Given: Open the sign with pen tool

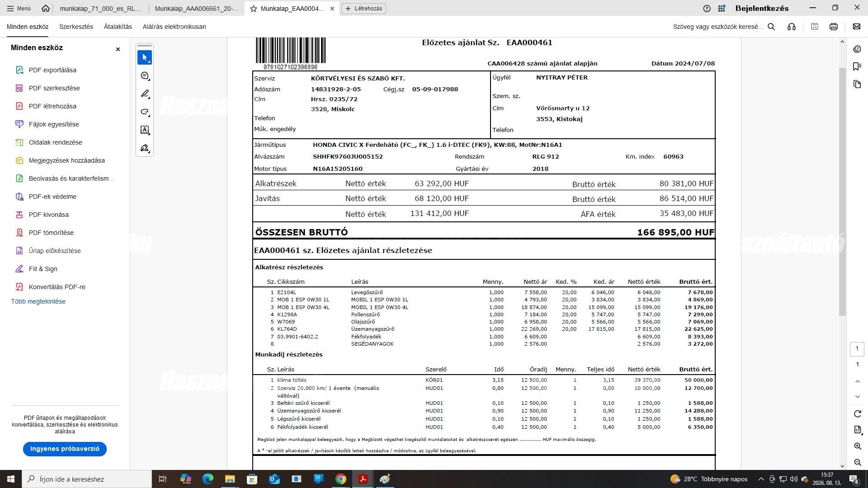Looking at the screenshot, I should [x=145, y=148].
